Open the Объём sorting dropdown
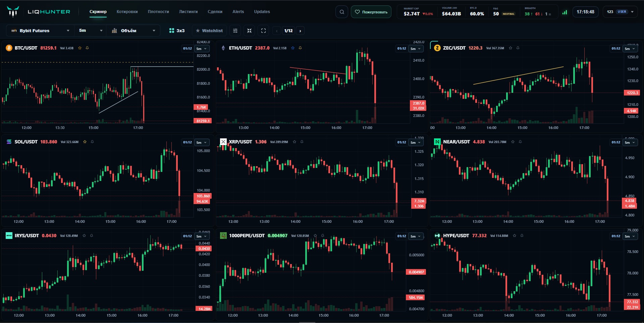 (133, 30)
